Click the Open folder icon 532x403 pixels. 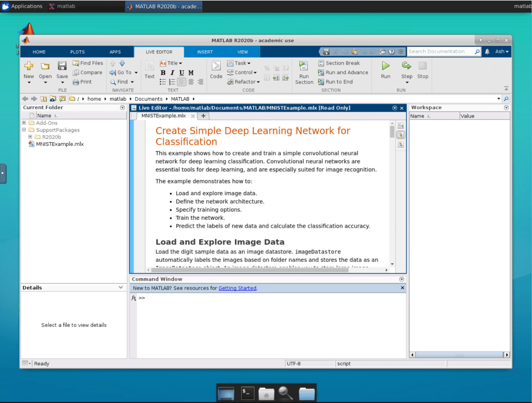point(45,66)
